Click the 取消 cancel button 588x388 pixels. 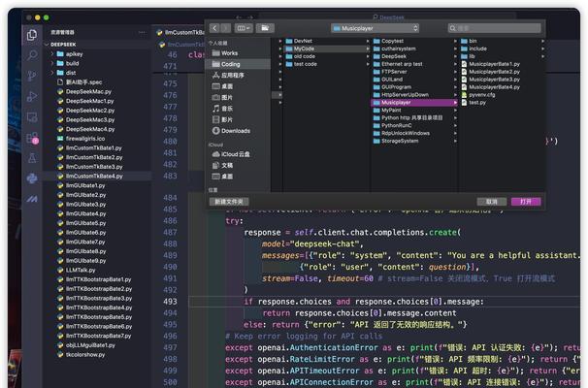click(x=492, y=202)
